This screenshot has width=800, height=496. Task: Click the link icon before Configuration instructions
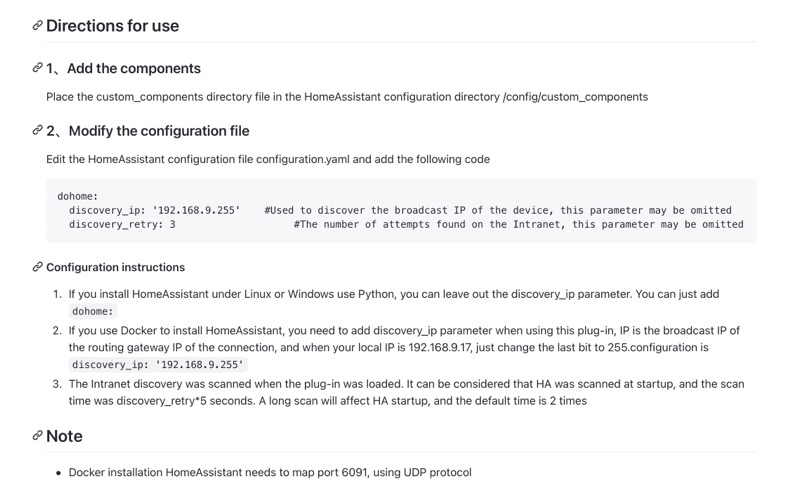tap(37, 267)
